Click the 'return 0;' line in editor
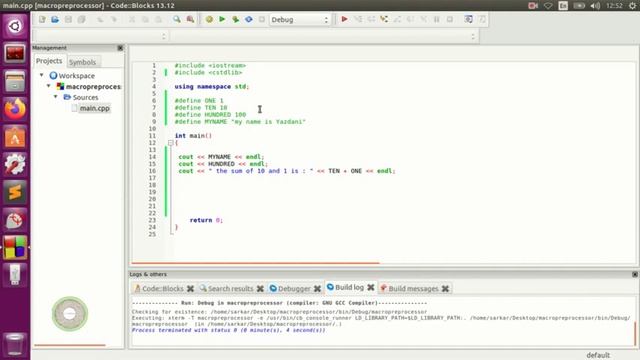This screenshot has height=360, width=640. pyautogui.click(x=206, y=220)
